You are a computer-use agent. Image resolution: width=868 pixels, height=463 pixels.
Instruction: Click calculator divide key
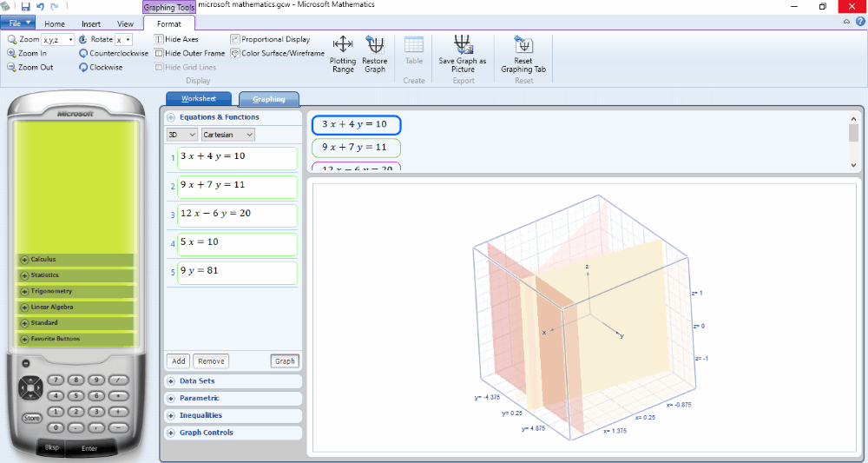[118, 380]
